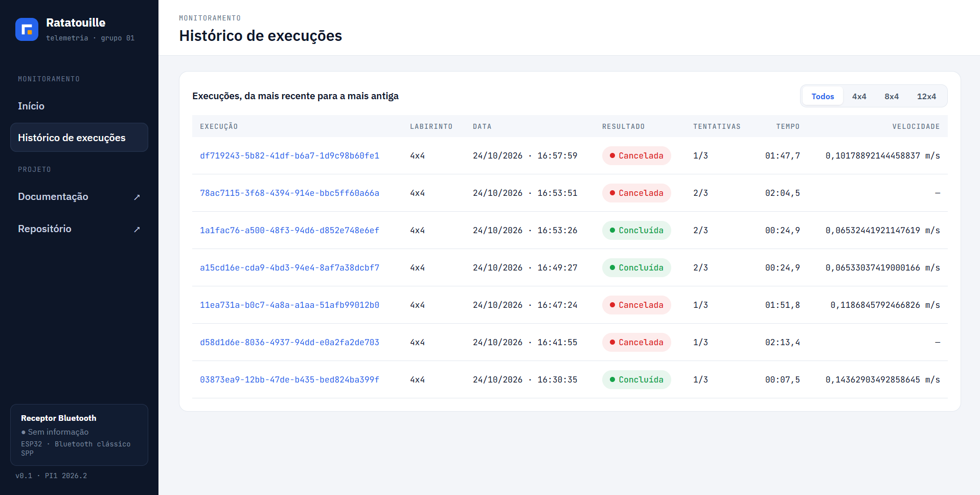The image size is (980, 495).
Task: Click the Sem informação status indicator
Action: click(55, 432)
